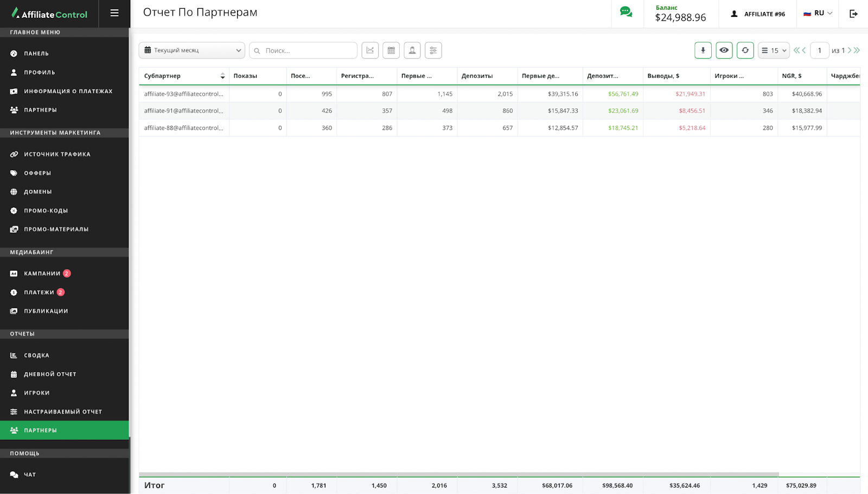Click the logout icon
The height and width of the screenshot is (494, 868).
tap(853, 14)
